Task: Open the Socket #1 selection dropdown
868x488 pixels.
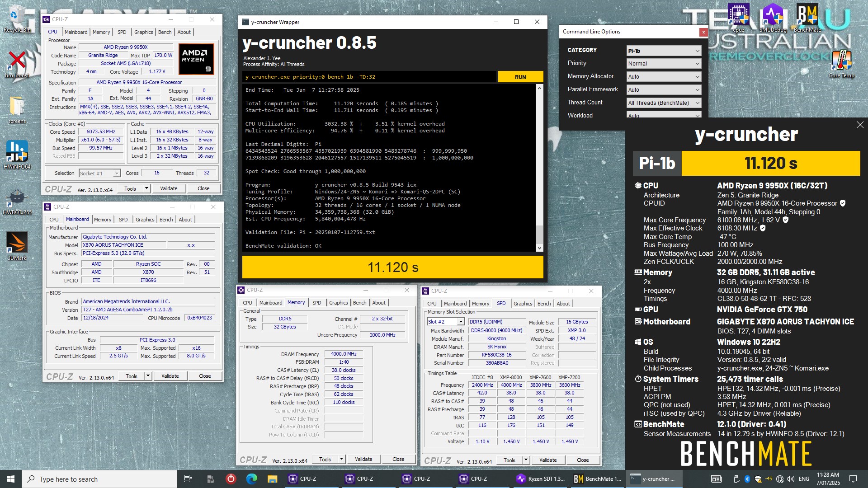Action: coord(99,173)
